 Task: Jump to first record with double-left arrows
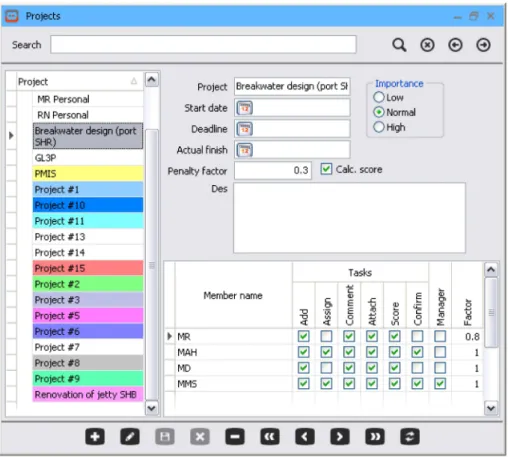click(x=270, y=437)
